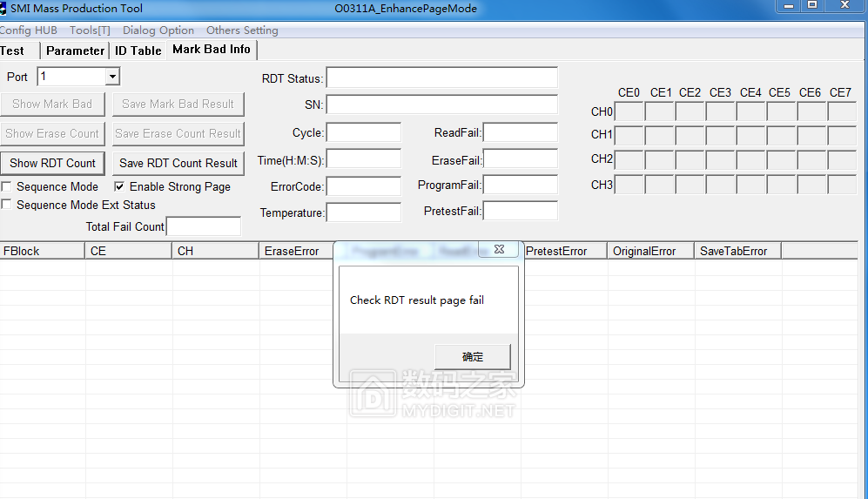The image size is (868, 499).
Task: Click the Show Mark Bad button
Action: (52, 105)
